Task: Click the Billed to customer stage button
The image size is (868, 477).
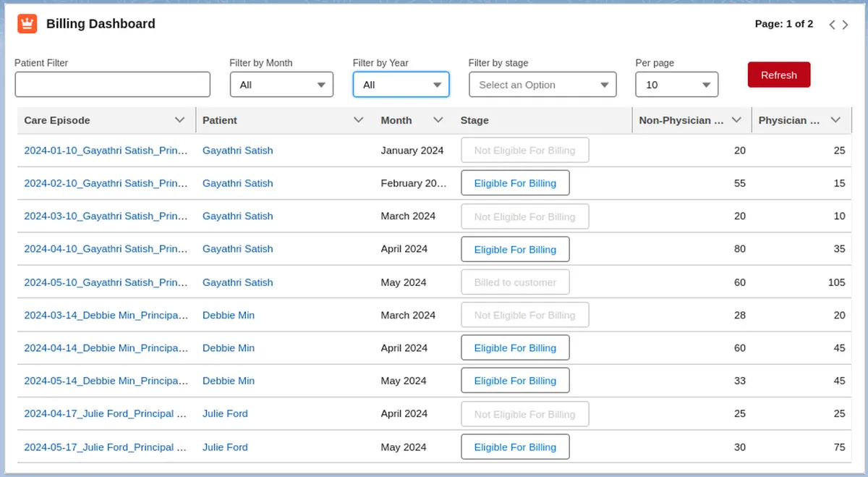Action: click(x=515, y=282)
